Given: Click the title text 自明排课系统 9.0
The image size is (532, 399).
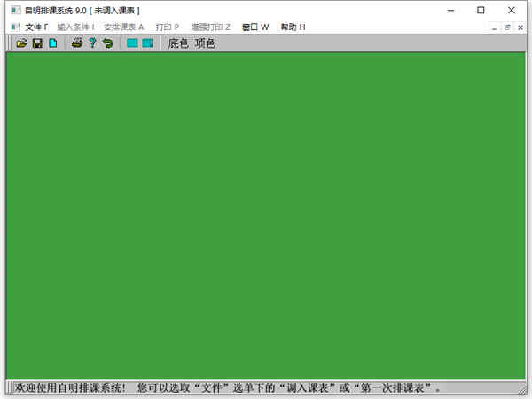Looking at the screenshot, I should (x=56, y=10).
